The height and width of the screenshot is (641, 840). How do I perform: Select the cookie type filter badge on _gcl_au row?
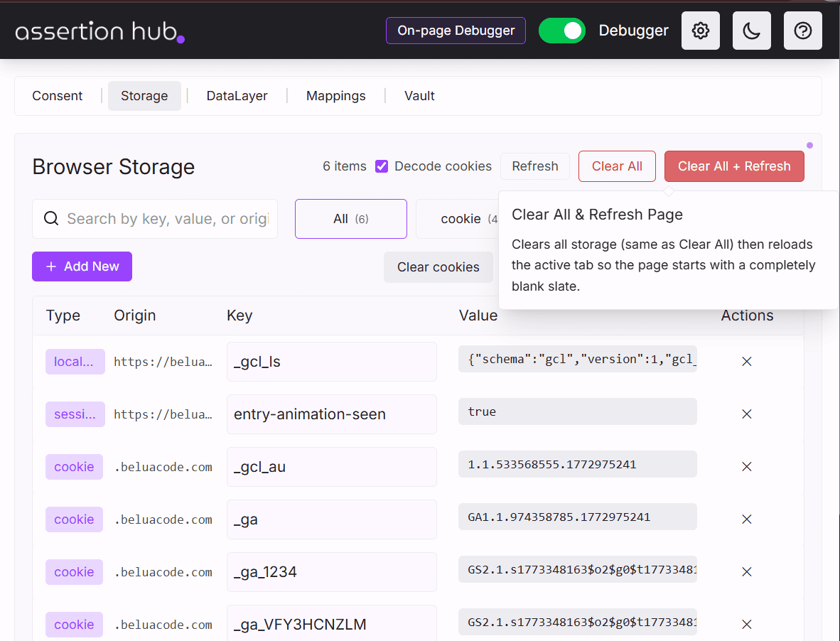(x=74, y=466)
